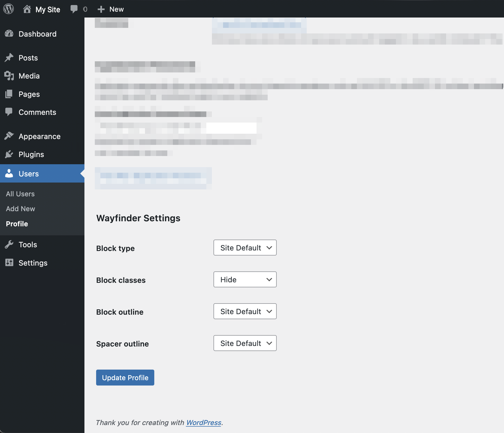The width and height of the screenshot is (504, 433).
Task: Click the Media library icon
Action: pos(9,76)
